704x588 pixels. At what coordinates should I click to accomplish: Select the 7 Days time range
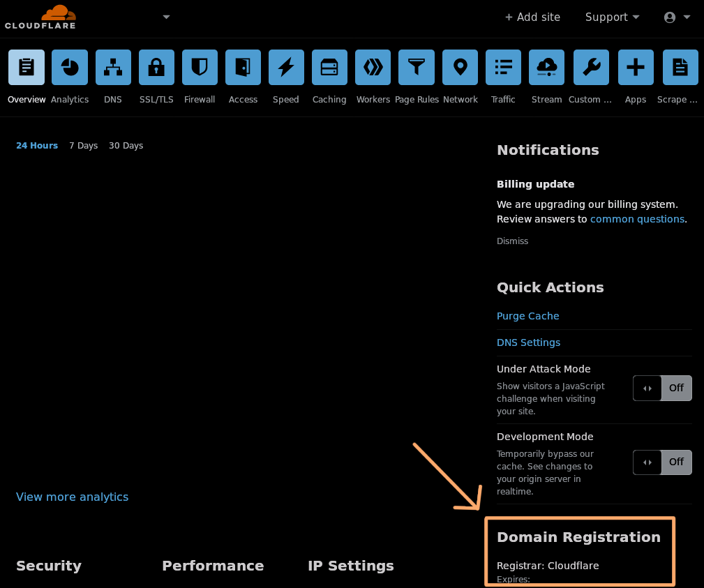coord(84,145)
